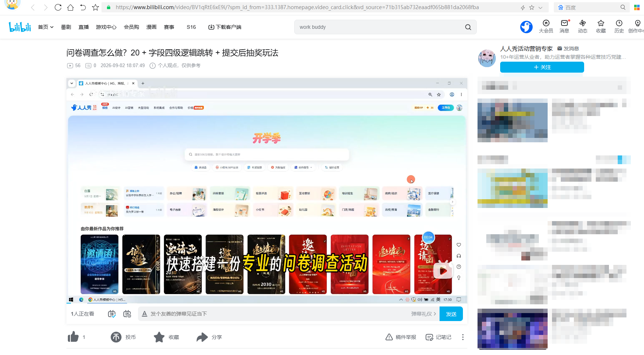Image resolution: width=644 pixels, height=355 pixels.
Task: Expand the address bar dropdown chevron
Action: pyautogui.click(x=540, y=8)
